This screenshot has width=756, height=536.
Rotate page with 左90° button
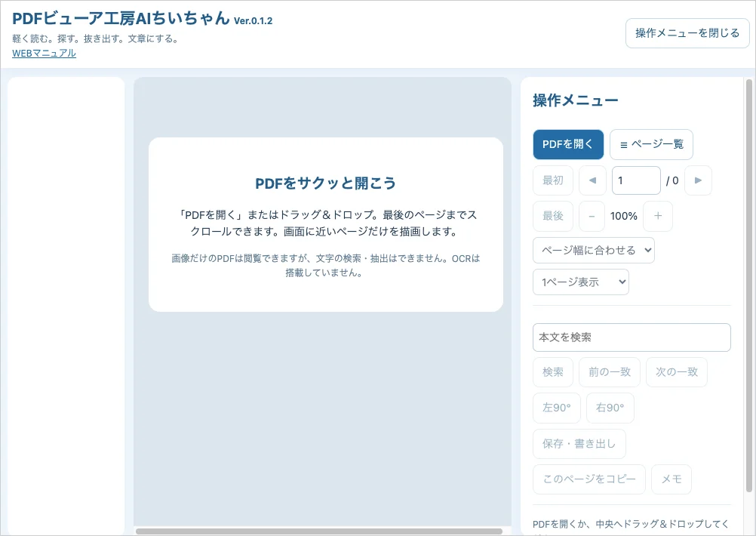[556, 408]
